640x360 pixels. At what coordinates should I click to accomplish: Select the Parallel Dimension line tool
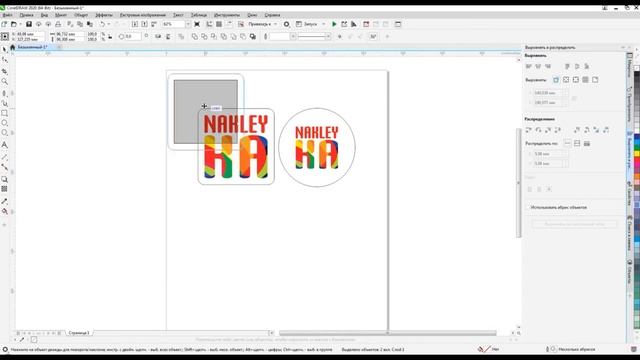click(x=4, y=157)
